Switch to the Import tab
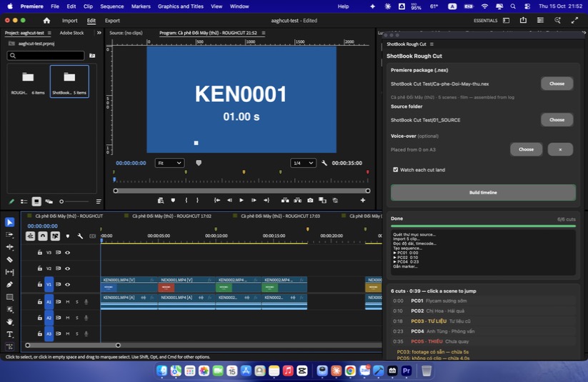Image resolution: width=588 pixels, height=382 pixels. coord(70,21)
